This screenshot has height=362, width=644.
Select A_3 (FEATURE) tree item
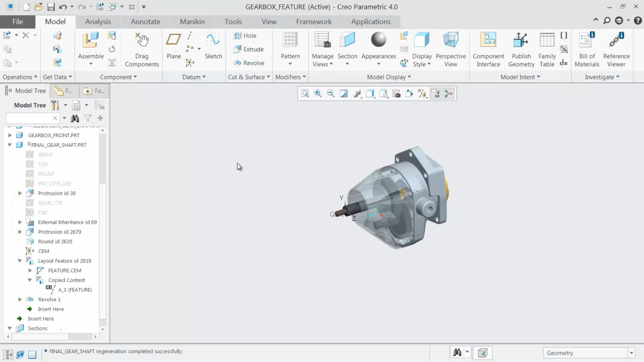point(75,290)
